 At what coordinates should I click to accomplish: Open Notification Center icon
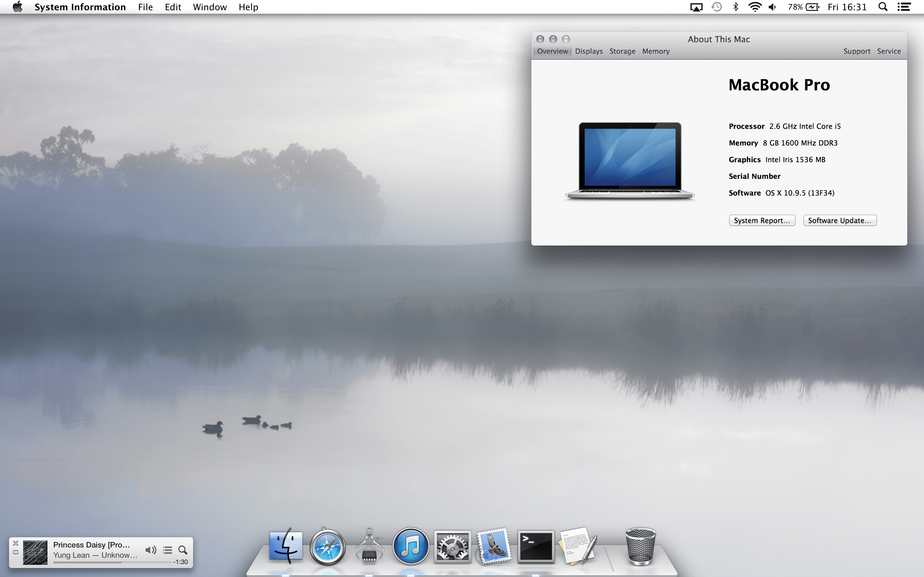(x=904, y=7)
